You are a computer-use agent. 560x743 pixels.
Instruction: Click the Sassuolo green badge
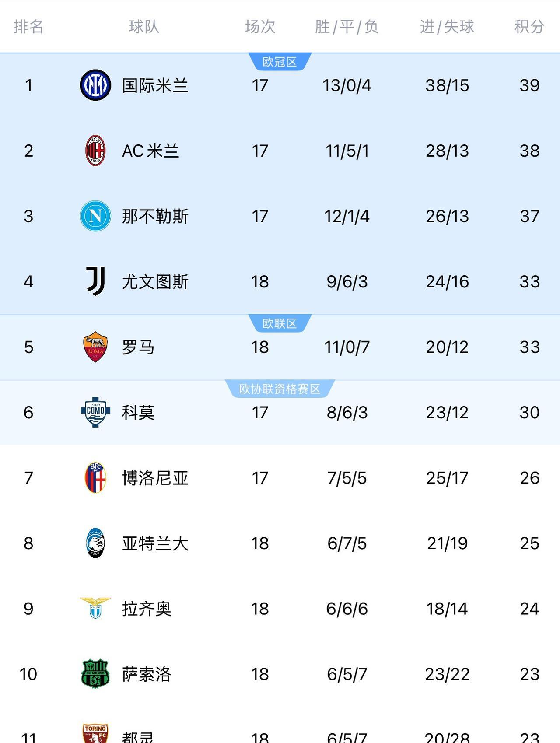[x=95, y=674]
